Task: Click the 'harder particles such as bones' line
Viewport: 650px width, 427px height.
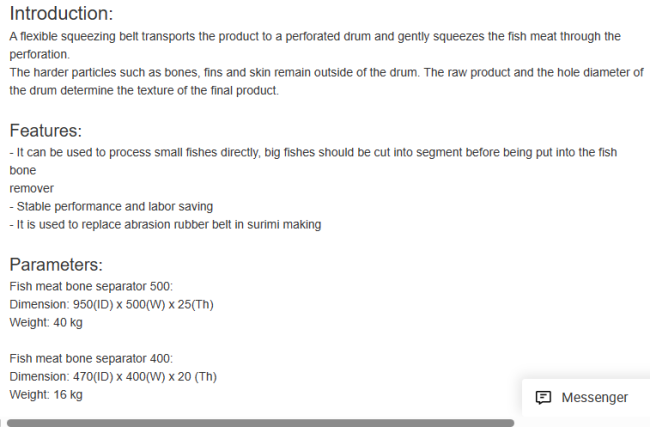Action: click(x=326, y=73)
